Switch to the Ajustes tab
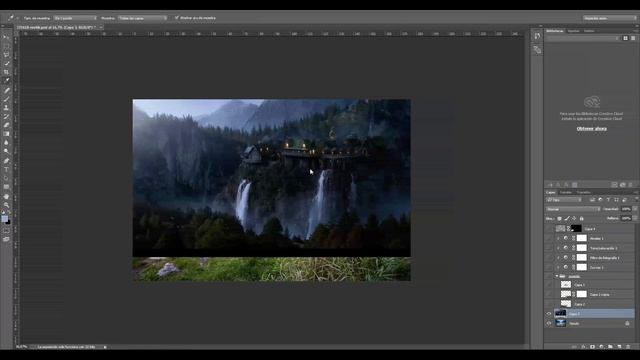This screenshot has width=640, height=360. pos(573,31)
